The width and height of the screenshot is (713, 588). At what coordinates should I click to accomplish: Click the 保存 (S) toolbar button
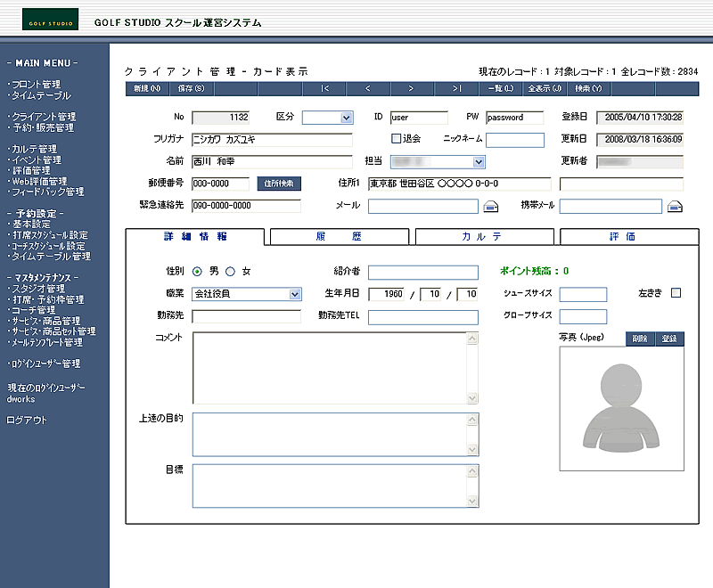(191, 88)
